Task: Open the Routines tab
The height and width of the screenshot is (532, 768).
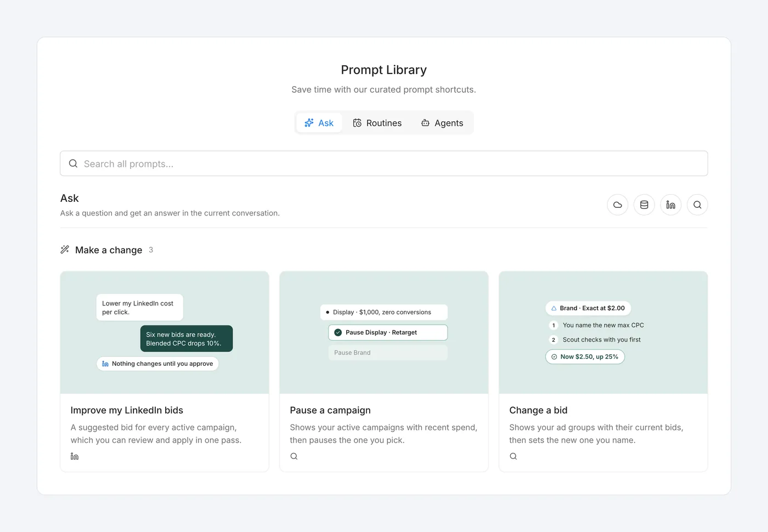Action: (377, 123)
